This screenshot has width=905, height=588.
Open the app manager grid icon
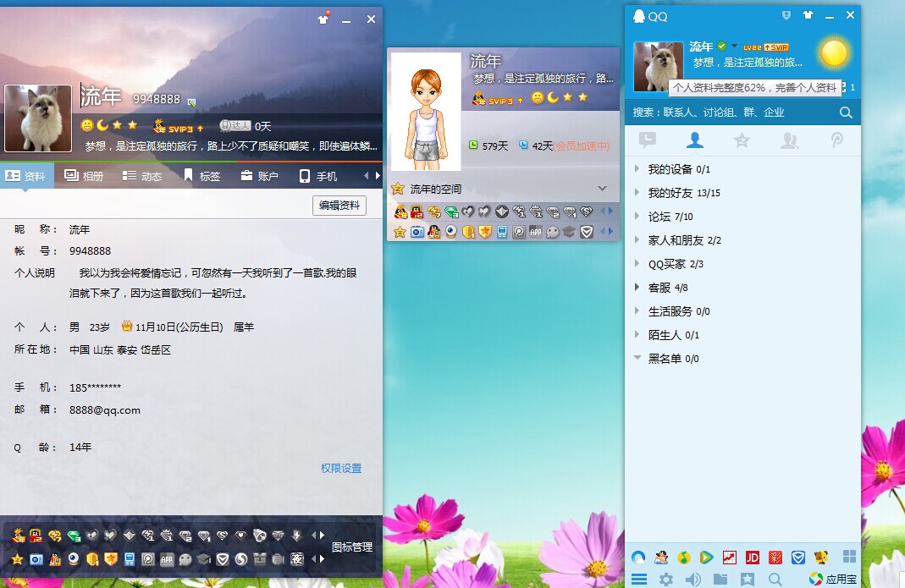click(x=849, y=556)
